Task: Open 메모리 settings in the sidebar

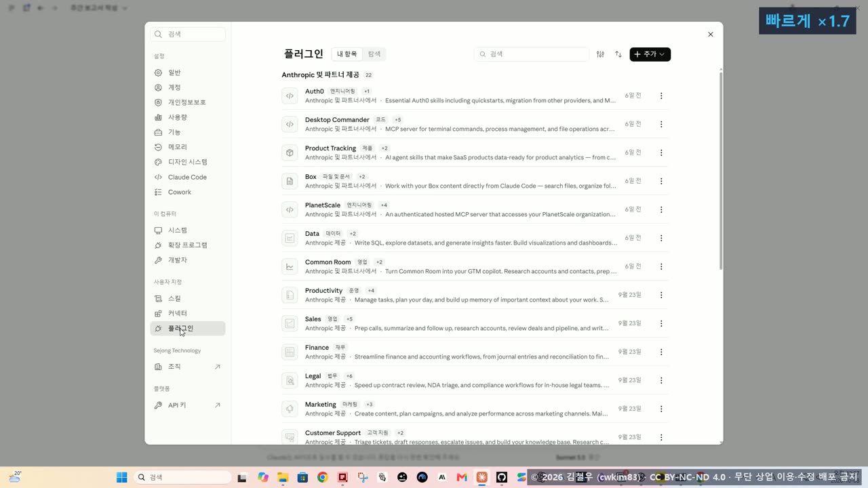Action: (x=188, y=147)
